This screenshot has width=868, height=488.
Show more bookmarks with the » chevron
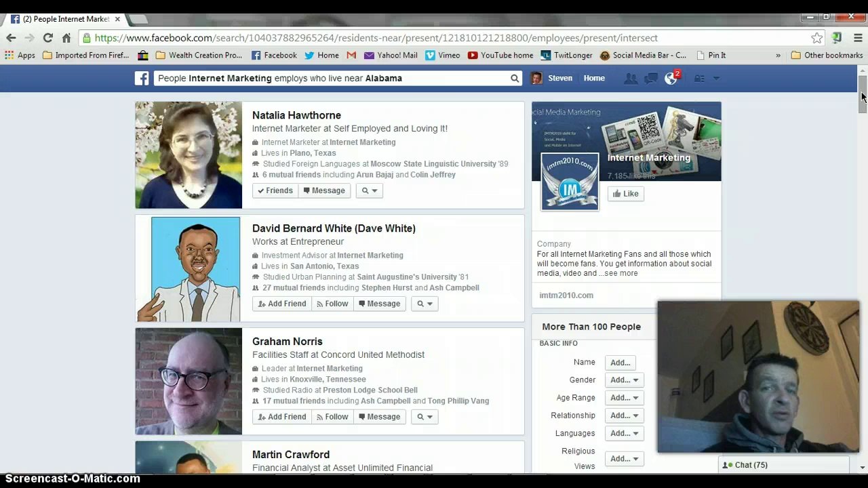tap(778, 56)
